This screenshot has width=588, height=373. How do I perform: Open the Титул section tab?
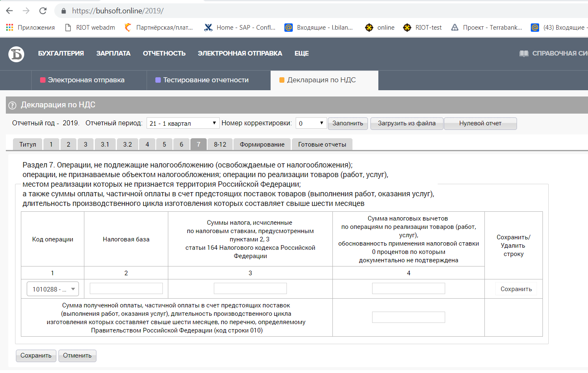28,144
